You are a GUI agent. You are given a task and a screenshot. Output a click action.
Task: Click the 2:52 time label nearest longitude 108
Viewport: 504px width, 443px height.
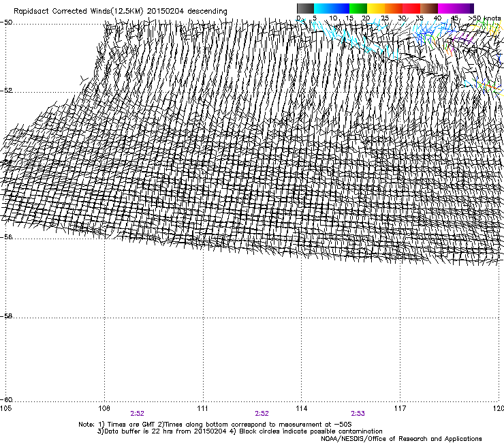coord(138,414)
